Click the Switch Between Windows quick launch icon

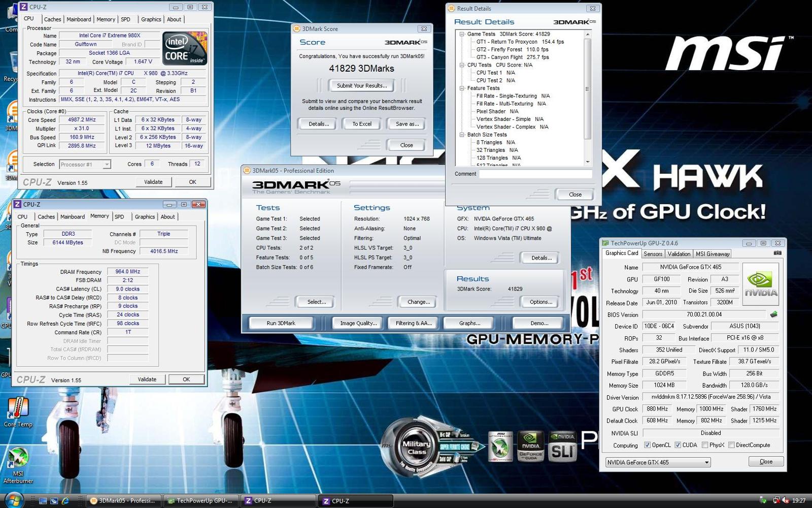point(54,501)
